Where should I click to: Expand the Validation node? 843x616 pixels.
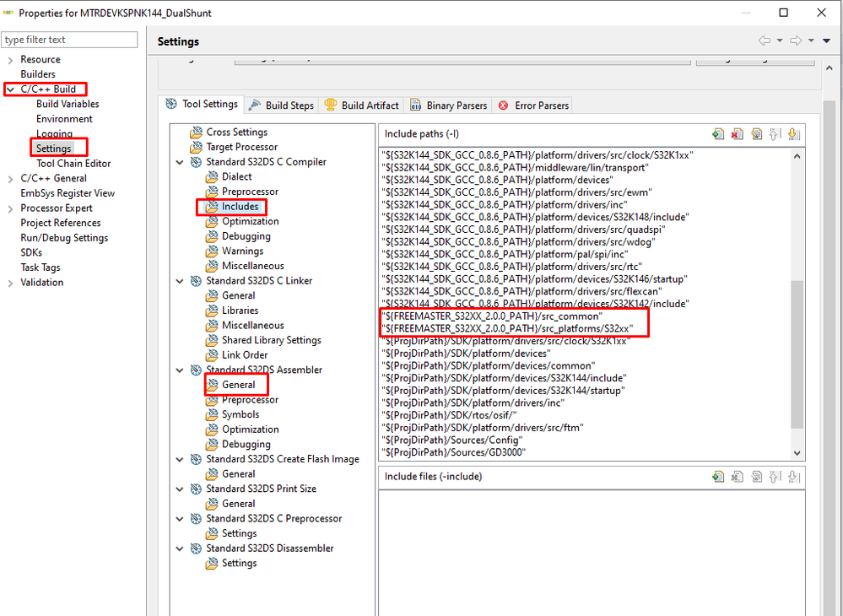pos(10,284)
